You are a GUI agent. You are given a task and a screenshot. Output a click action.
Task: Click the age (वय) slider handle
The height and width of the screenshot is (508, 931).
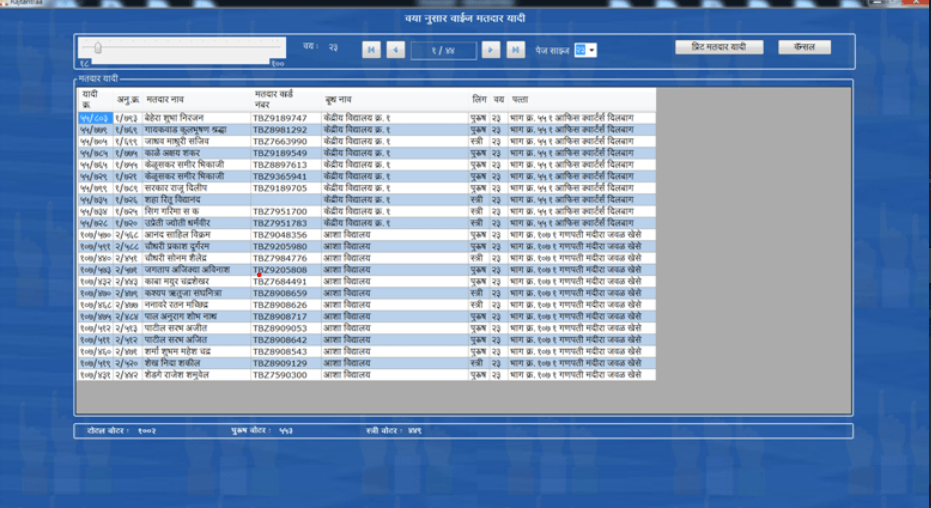(96, 47)
